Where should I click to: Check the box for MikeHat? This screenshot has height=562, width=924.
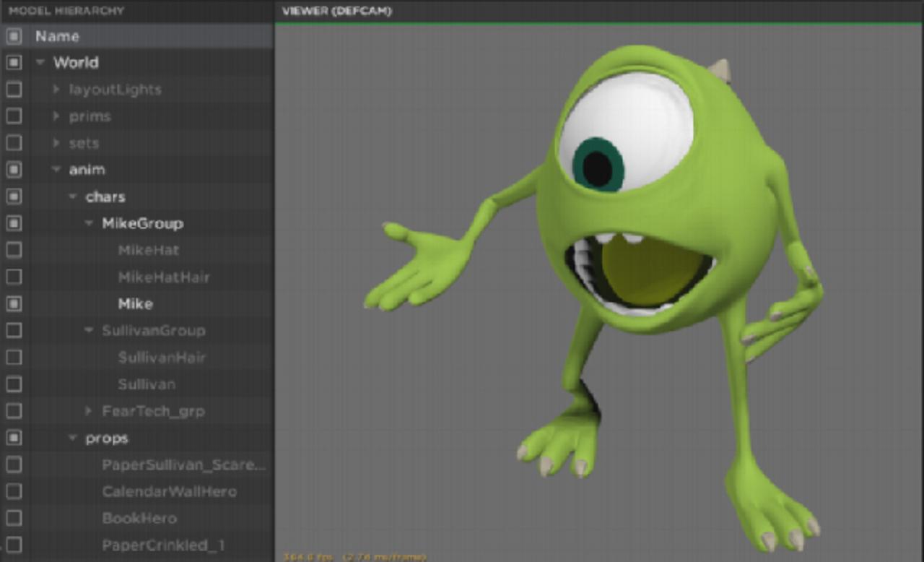tap(14, 250)
